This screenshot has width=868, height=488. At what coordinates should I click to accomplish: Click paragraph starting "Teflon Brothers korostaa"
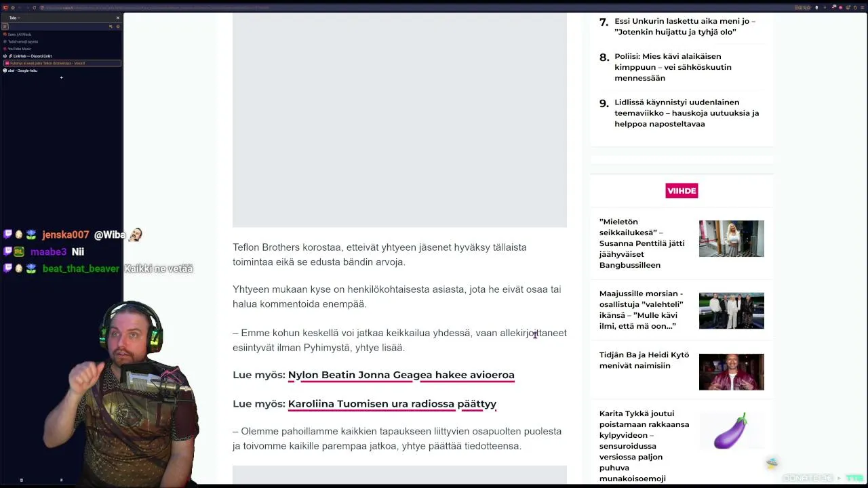pos(380,255)
